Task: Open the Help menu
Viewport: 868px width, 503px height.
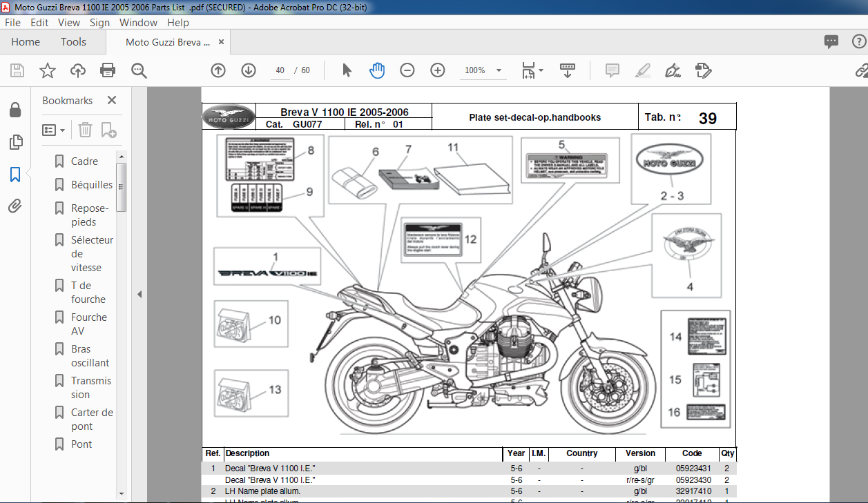Action: tap(177, 22)
